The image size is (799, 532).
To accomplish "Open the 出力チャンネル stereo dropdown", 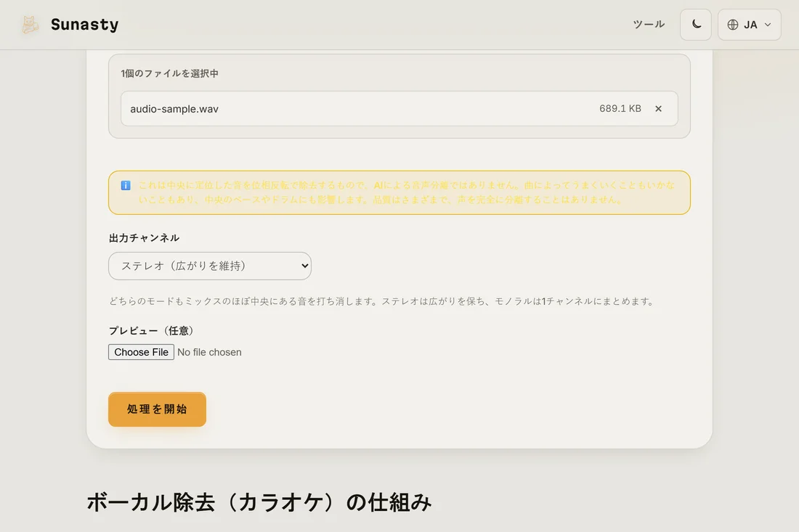I will [x=210, y=266].
